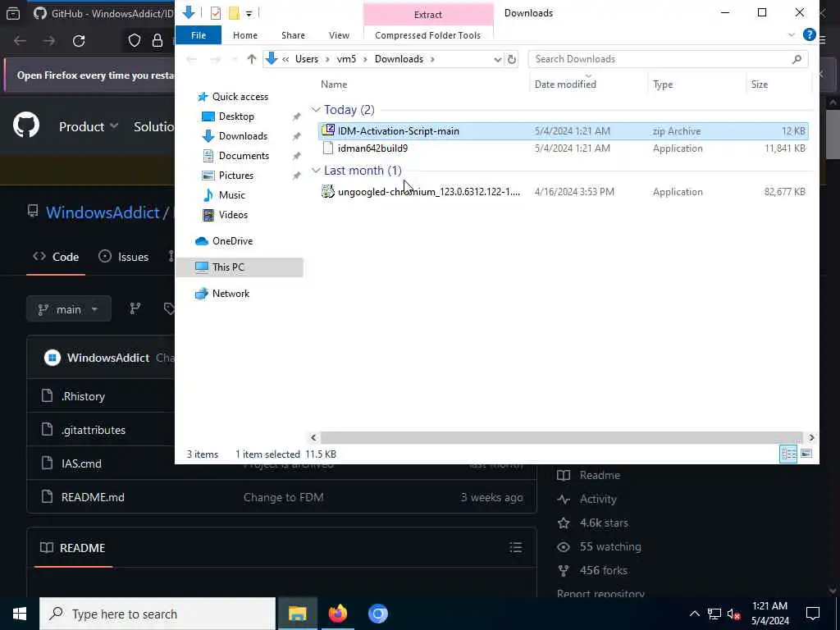Open the IAS.cmd file on GitHub
The height and width of the screenshot is (630, 840).
(81, 463)
